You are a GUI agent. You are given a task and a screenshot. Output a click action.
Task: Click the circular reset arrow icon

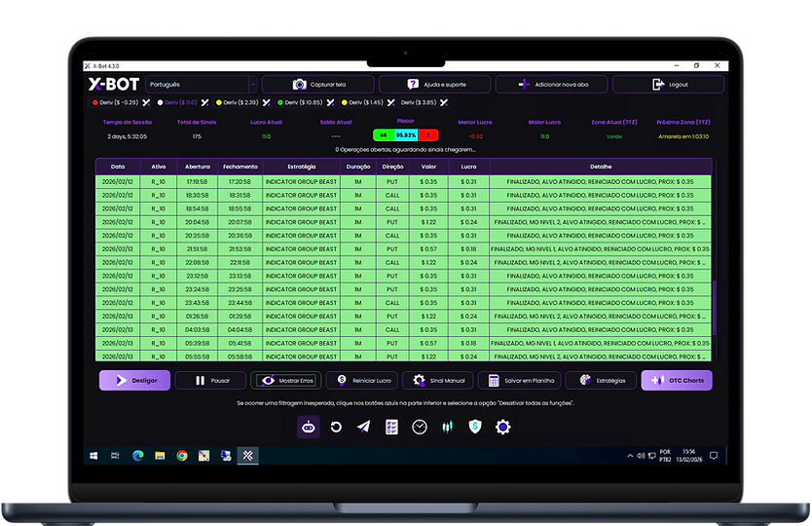(336, 427)
